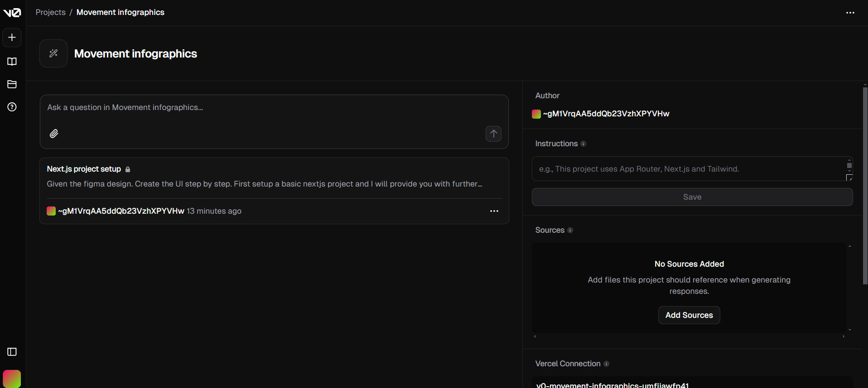Click info icon next to Sources

(570, 230)
